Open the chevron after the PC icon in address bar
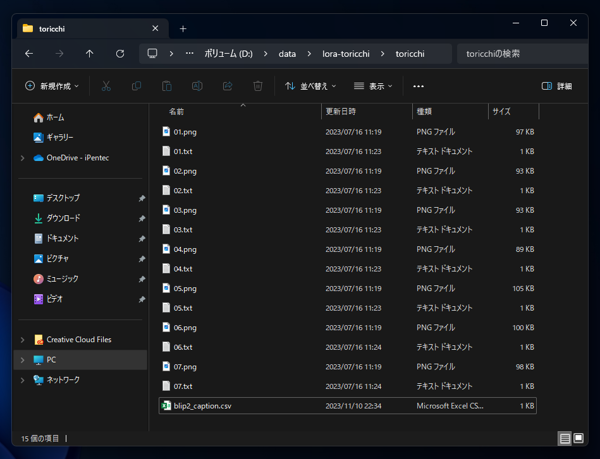Viewport: 600px width, 459px height. (x=171, y=54)
